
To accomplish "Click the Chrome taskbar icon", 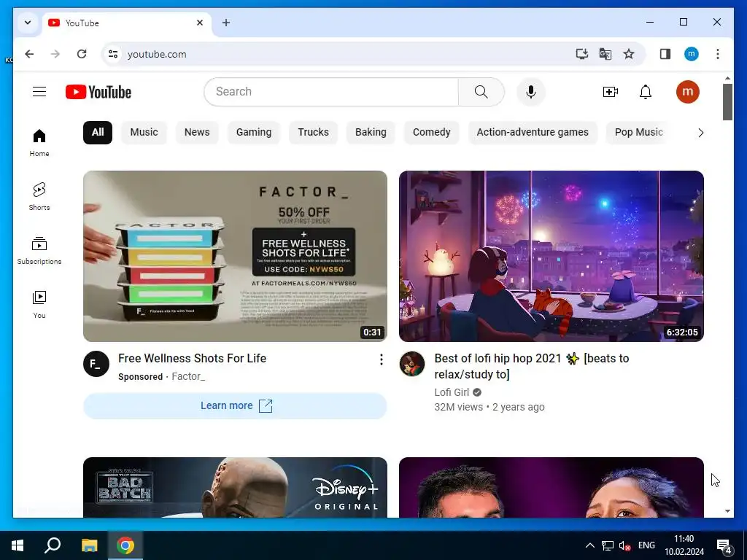I will pos(125,545).
